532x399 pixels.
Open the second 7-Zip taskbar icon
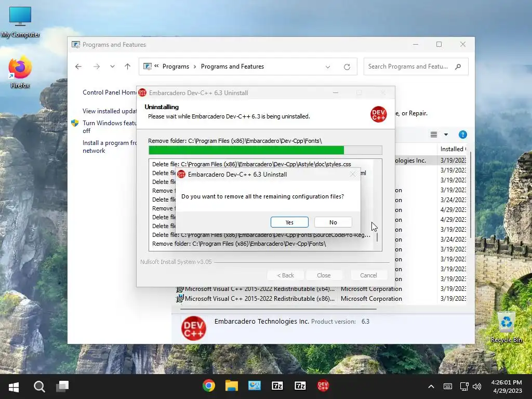pos(300,386)
